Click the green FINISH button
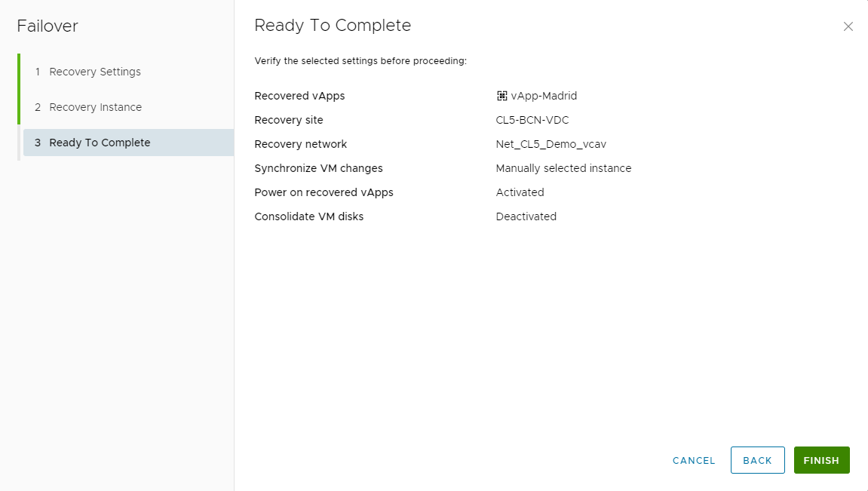This screenshot has height=491, width=868. pyautogui.click(x=821, y=461)
